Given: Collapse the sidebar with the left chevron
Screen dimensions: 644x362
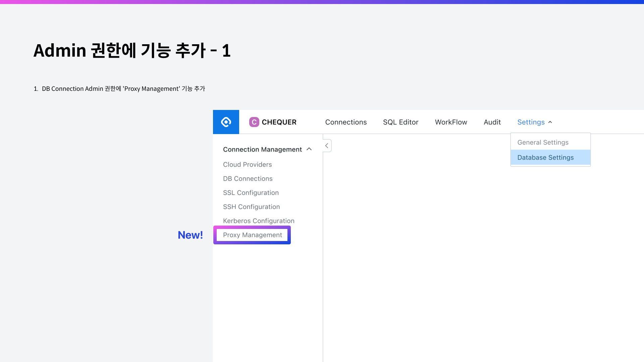Looking at the screenshot, I should pyautogui.click(x=327, y=146).
